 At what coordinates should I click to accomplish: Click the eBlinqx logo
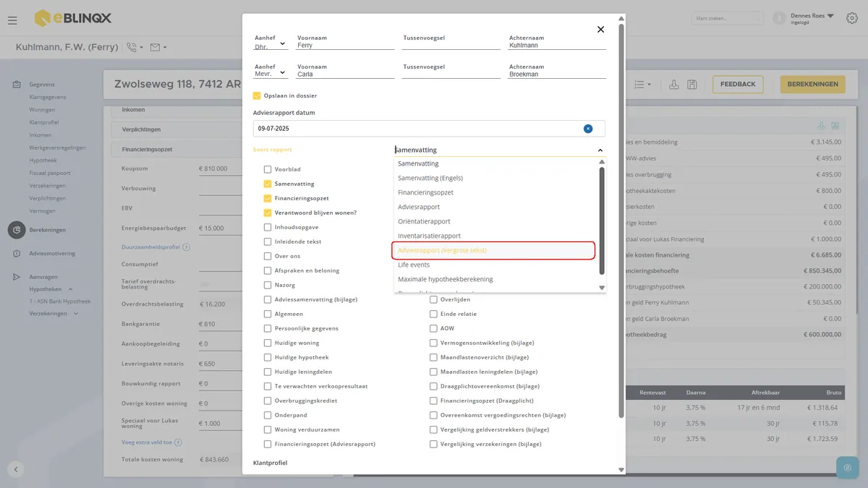(x=73, y=17)
